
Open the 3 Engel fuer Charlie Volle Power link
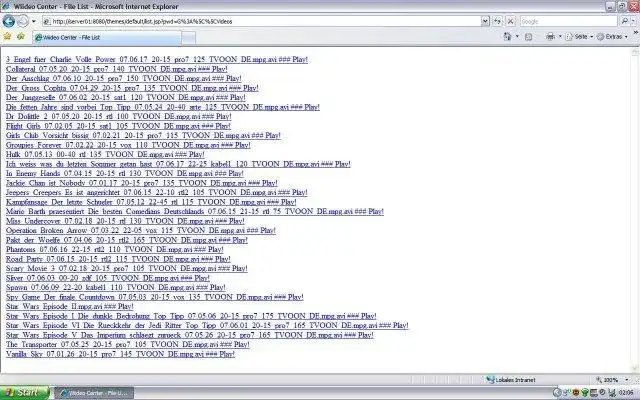tap(157, 59)
